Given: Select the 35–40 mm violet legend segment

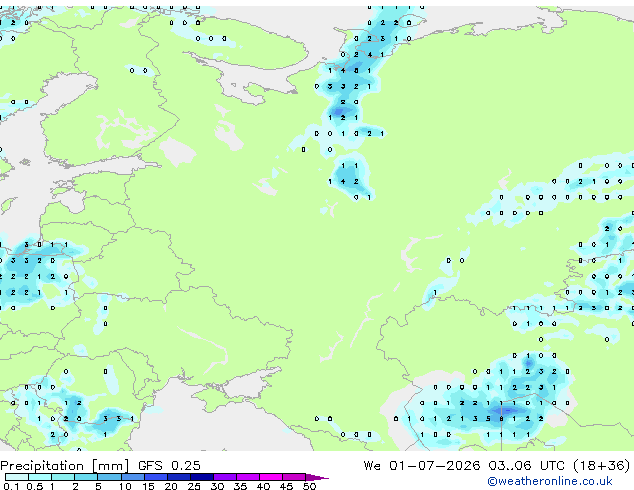Looking at the screenshot, I should 248,477.
